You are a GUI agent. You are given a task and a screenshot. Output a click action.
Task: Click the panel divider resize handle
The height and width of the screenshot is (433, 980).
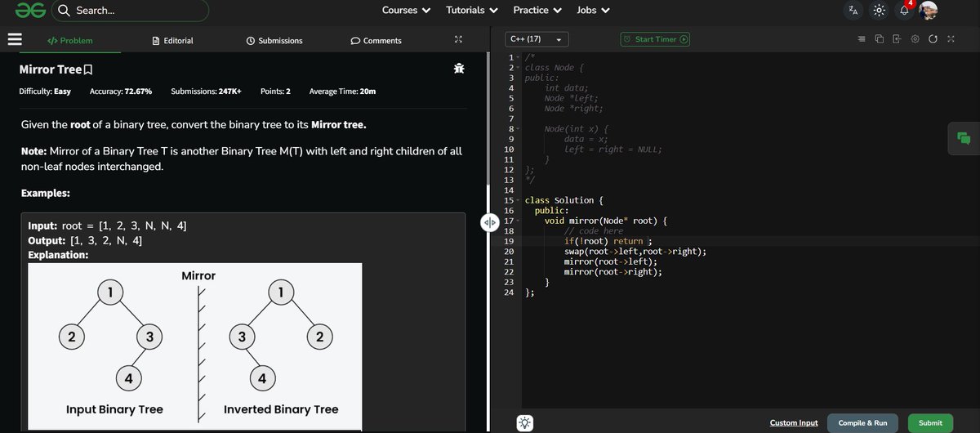click(x=489, y=222)
